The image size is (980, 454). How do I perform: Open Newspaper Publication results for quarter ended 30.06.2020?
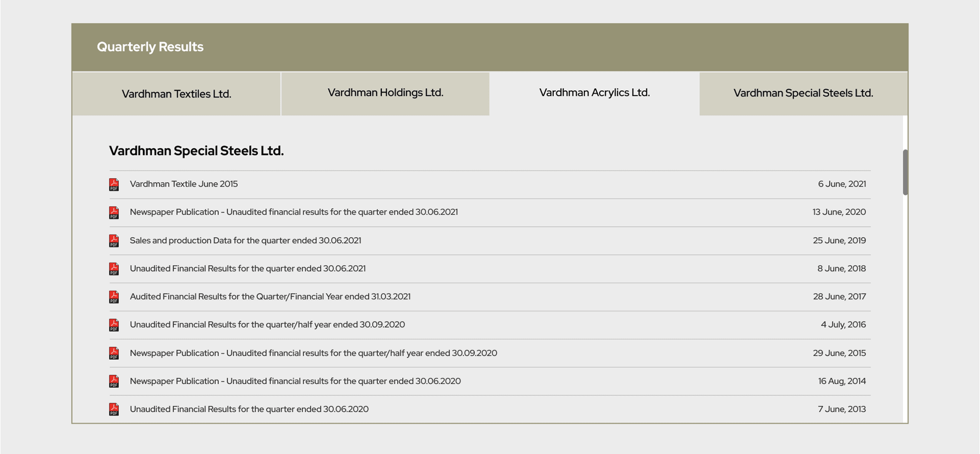pyautogui.click(x=295, y=381)
